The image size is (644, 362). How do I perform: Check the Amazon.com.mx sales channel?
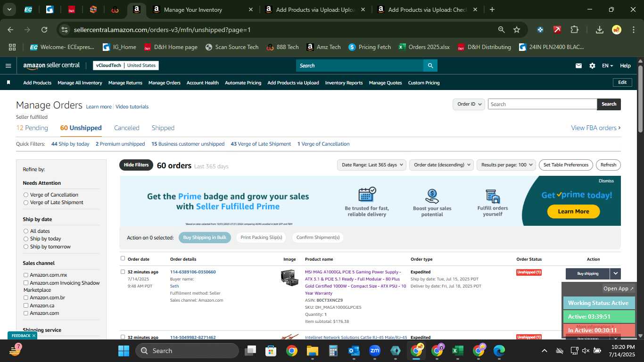(26, 275)
